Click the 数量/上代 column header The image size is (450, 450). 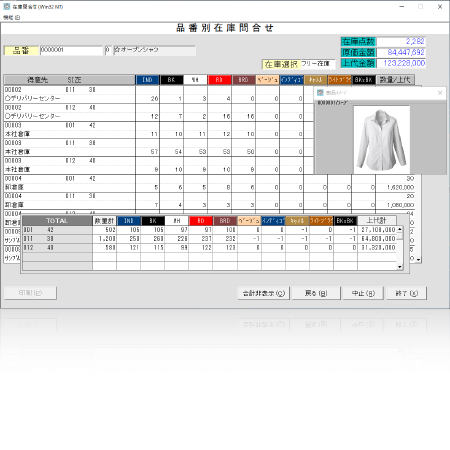[395, 80]
